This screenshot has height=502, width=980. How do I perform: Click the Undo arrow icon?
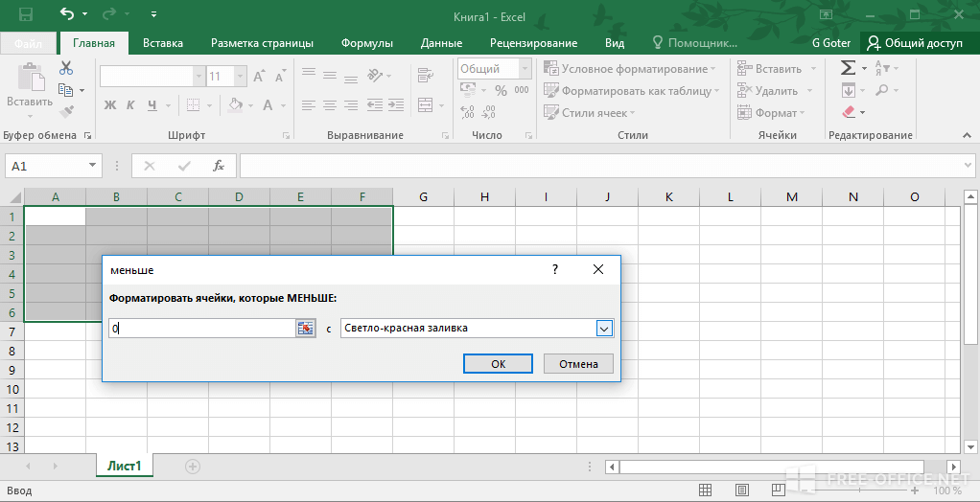(67, 13)
